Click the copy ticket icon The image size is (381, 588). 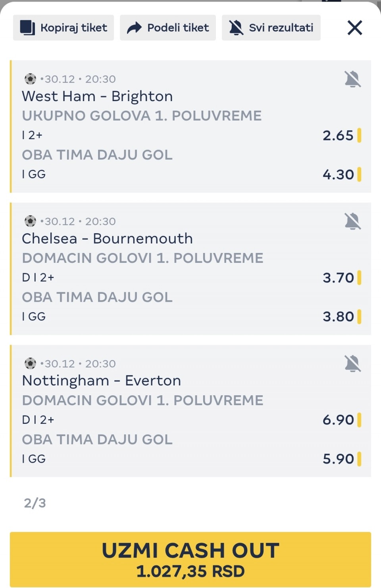(27, 28)
